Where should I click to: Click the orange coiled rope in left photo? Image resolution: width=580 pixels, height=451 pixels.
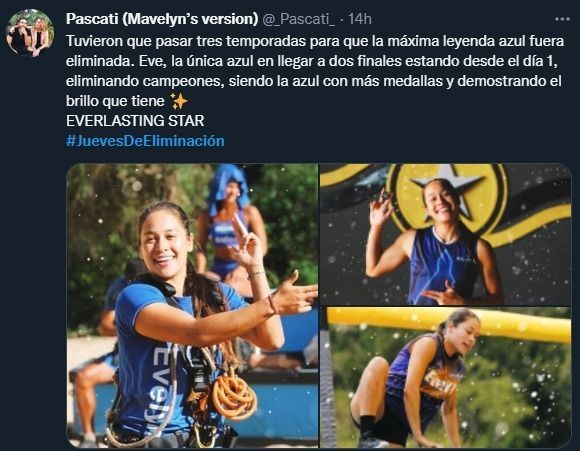tap(233, 398)
